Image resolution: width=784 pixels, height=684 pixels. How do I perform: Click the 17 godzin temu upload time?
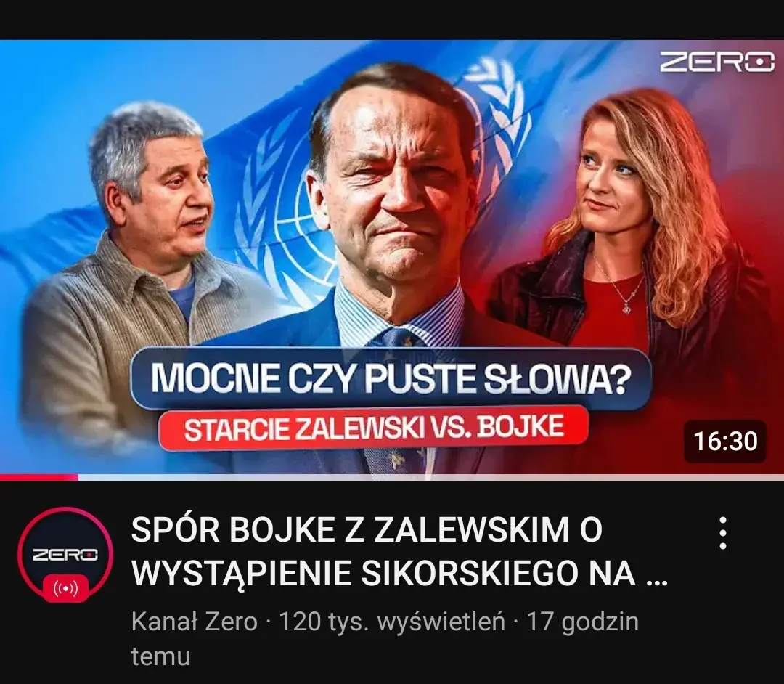point(385,639)
